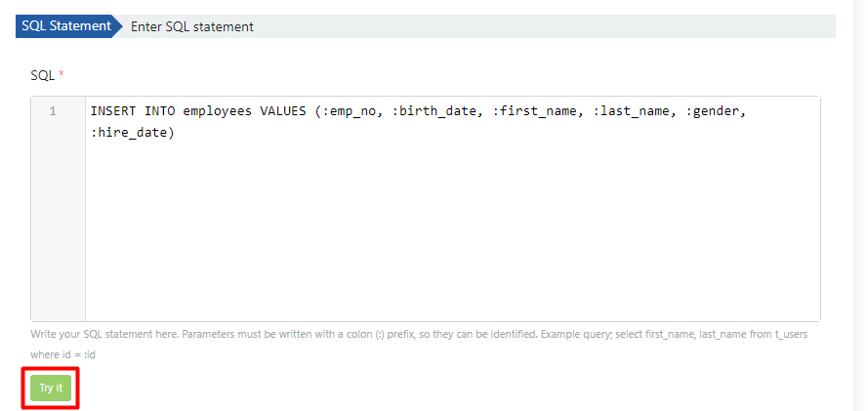Click the :gender parameter

pyautogui.click(x=718, y=111)
